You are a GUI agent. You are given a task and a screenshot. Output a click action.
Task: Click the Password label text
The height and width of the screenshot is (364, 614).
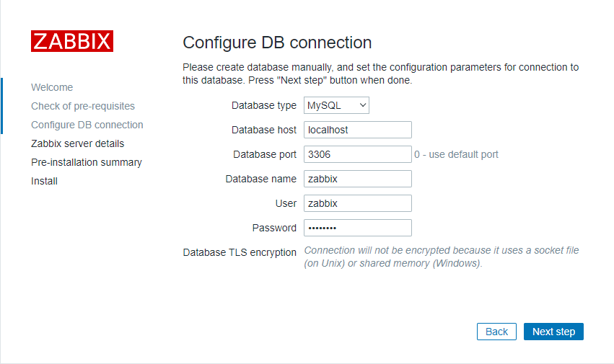click(274, 228)
